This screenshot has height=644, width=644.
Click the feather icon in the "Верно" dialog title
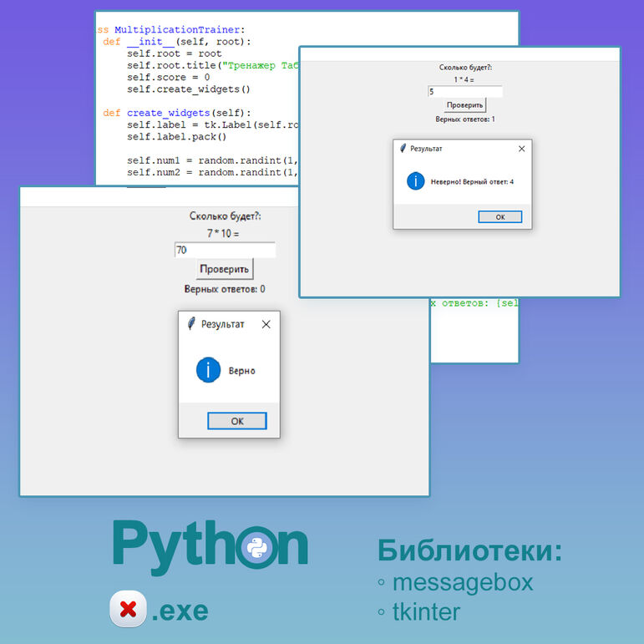coord(191,324)
